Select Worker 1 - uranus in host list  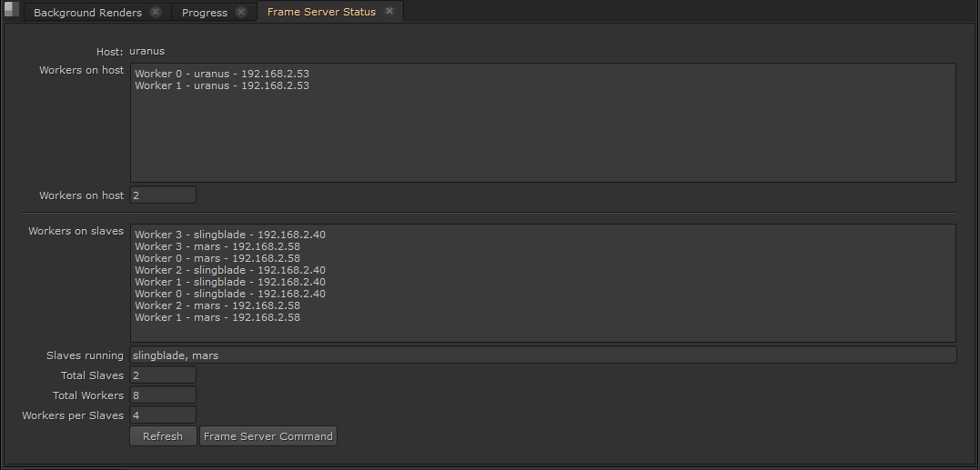coord(222,85)
